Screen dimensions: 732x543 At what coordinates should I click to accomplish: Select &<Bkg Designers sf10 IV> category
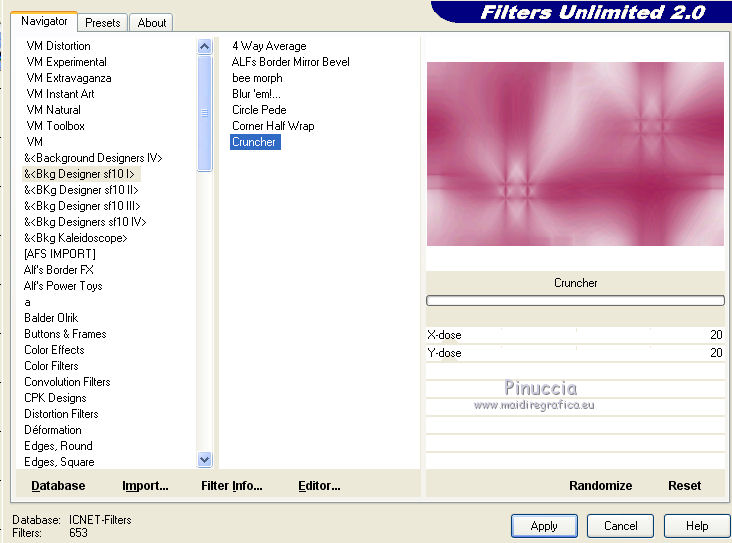[85, 222]
